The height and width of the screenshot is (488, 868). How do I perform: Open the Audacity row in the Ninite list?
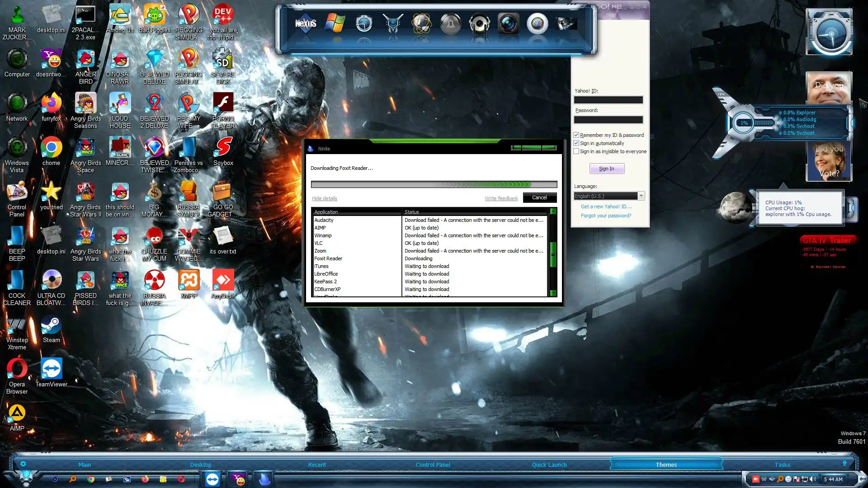324,220
